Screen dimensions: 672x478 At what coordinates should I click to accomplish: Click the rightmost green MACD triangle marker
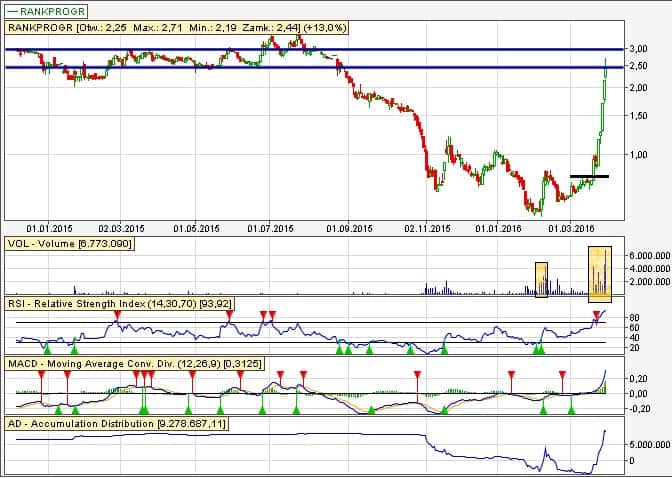(571, 409)
